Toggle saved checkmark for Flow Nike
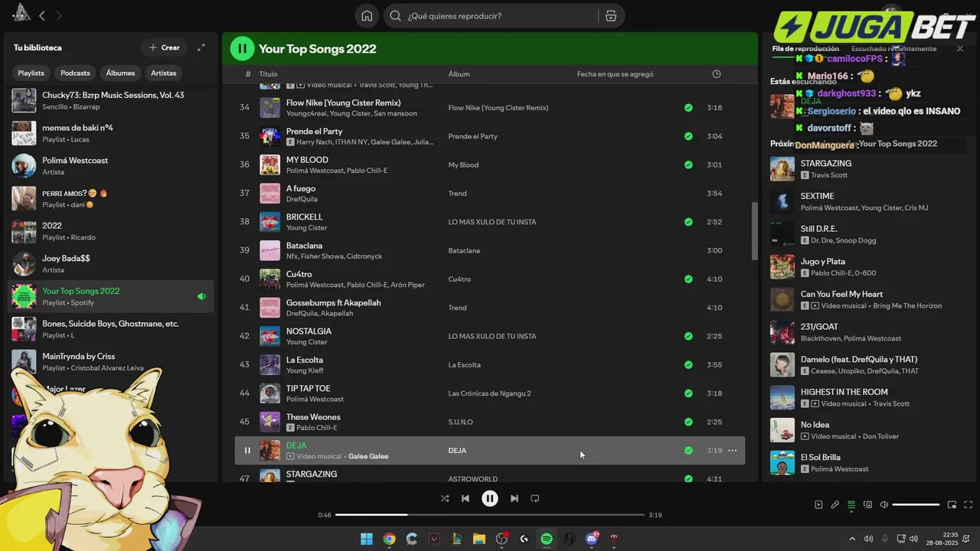Image resolution: width=980 pixels, height=551 pixels. click(x=688, y=108)
